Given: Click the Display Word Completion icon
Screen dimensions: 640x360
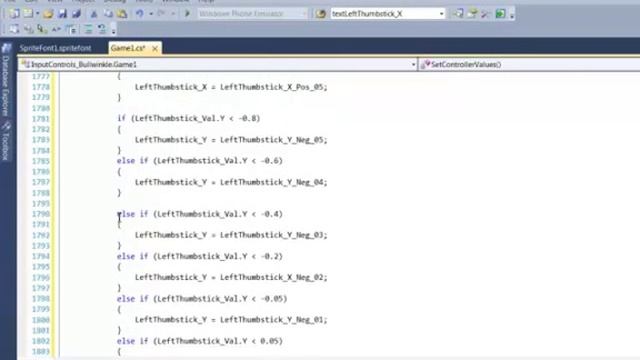Looking at the screenshot, I should pos(56,29).
